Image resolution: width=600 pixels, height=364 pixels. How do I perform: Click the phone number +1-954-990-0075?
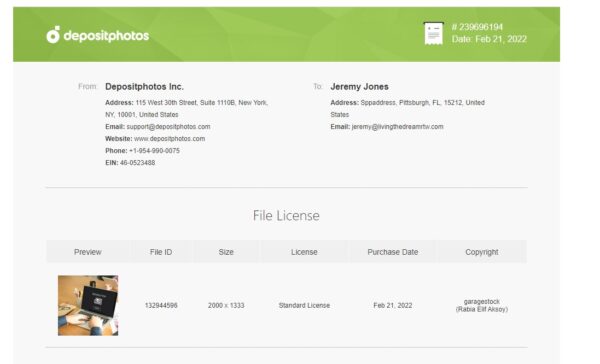coord(154,151)
